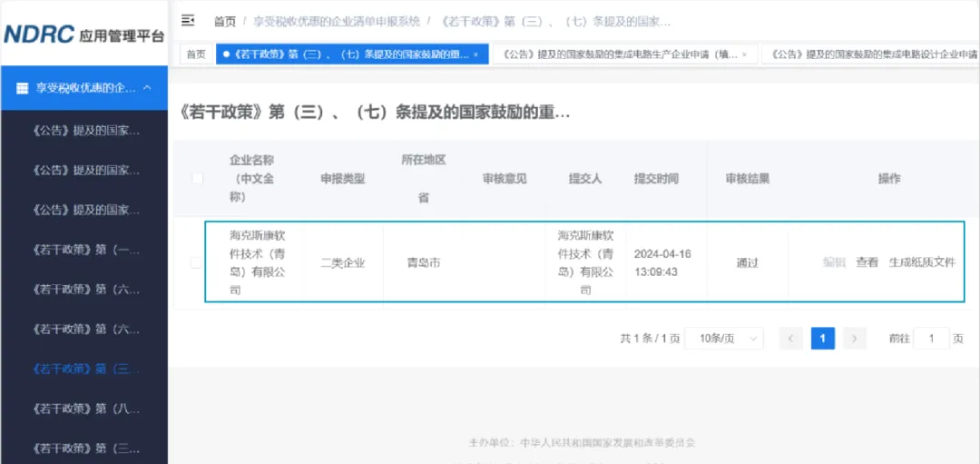Select the highlighted 《若干政策》第（三 sidebar item
Image resolution: width=980 pixels, height=464 pixels.
pos(86,369)
